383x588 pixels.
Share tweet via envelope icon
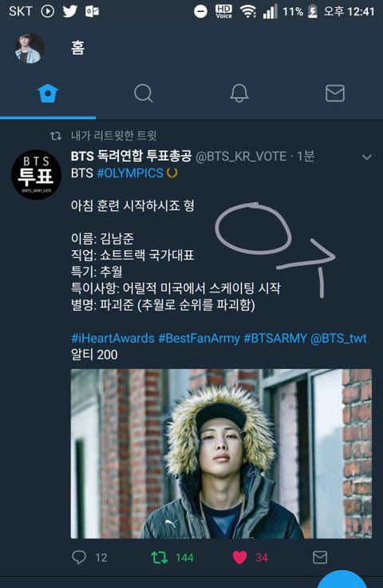click(x=320, y=558)
